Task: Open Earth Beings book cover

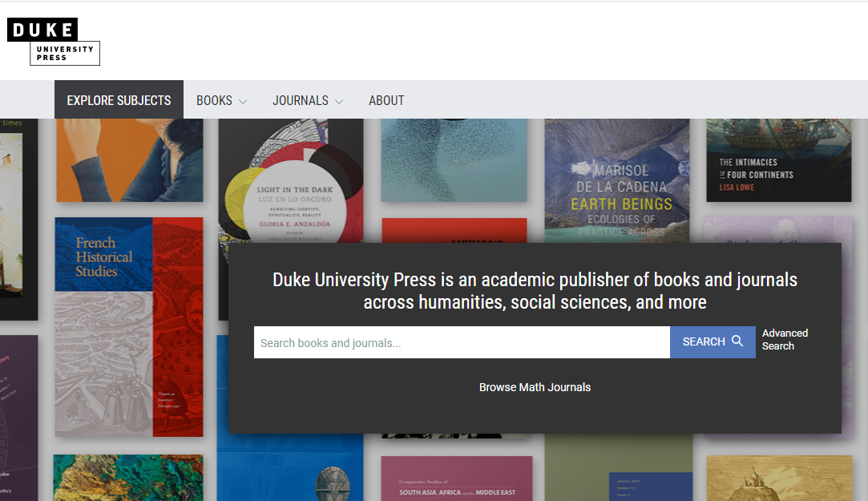Action: pos(616,181)
